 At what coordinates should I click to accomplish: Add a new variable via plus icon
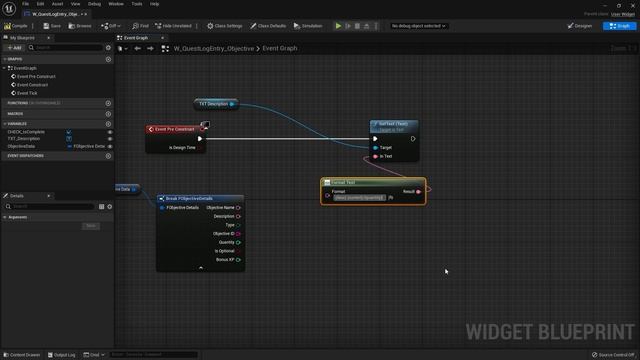(x=108, y=124)
